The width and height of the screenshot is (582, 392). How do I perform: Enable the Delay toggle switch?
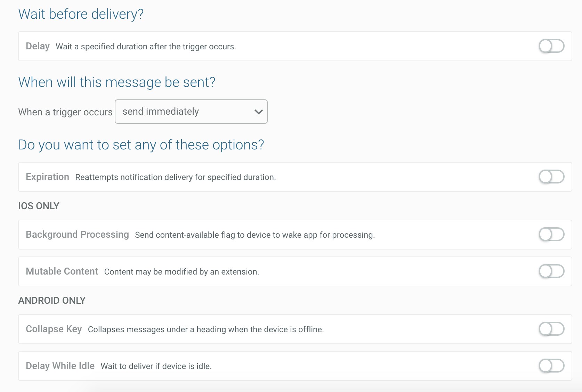[551, 46]
